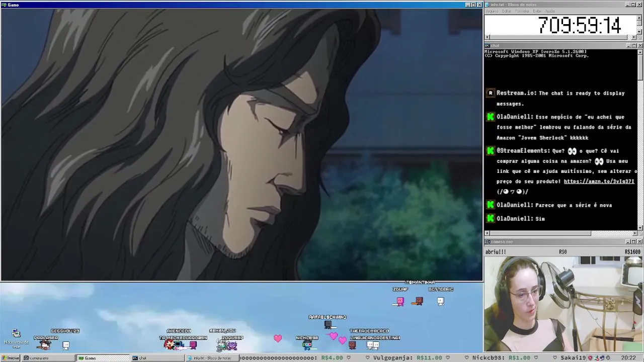Open the Ajuda menu in Bloco de notas
644x362 pixels.
(550, 11)
